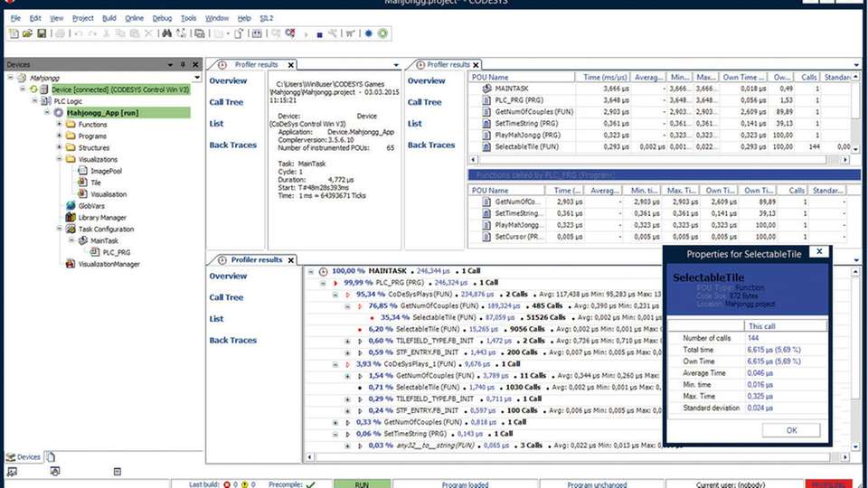Open Back Traces in top-left profiler
This screenshot has height=488, width=868.
(232, 145)
